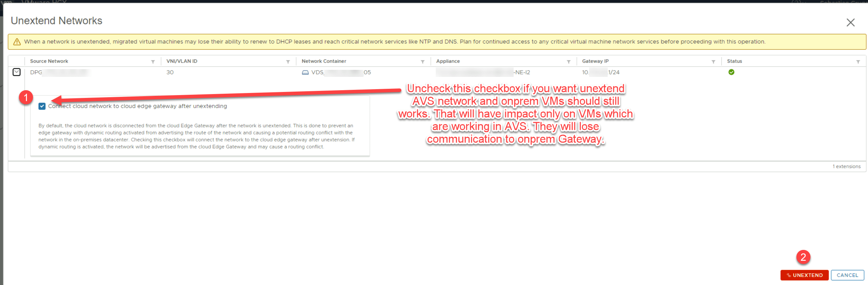Screen dimensions: 868x285
Task: Click the Source Network column header
Action: pos(49,61)
